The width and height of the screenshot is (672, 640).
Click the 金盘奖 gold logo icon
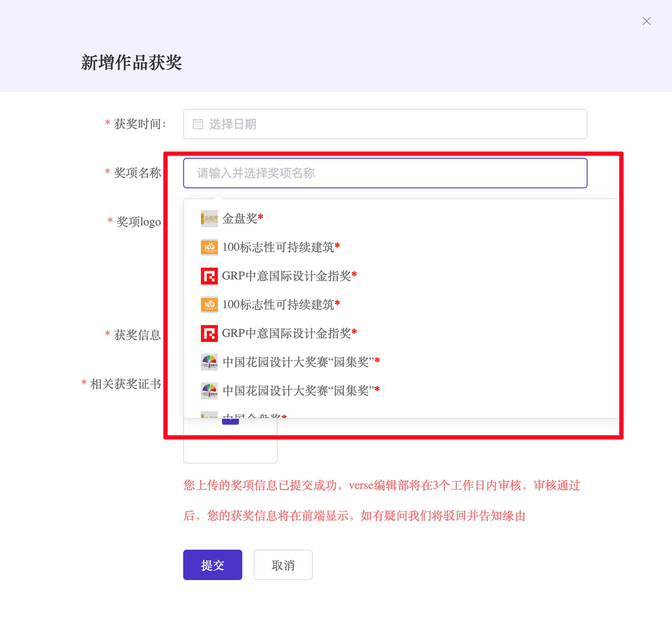(209, 219)
